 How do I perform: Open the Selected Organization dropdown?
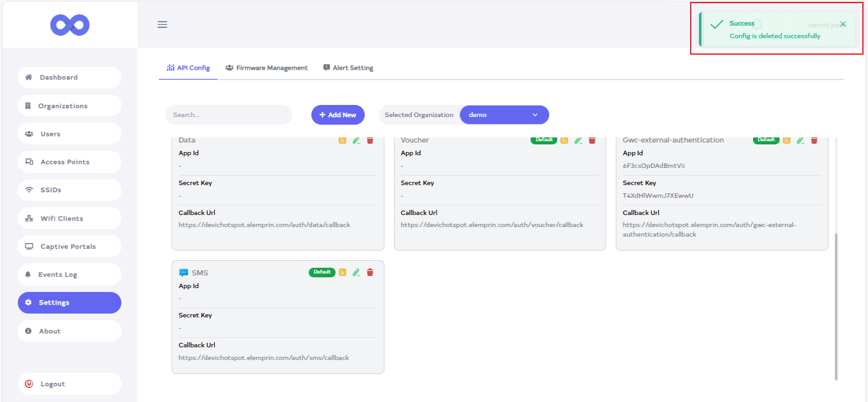[x=504, y=115]
